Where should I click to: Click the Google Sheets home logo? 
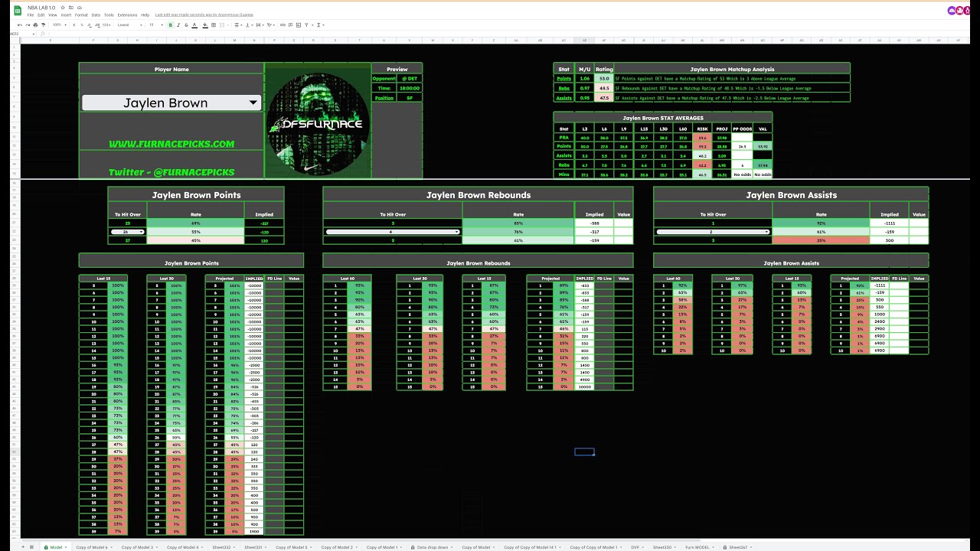pos(17,11)
